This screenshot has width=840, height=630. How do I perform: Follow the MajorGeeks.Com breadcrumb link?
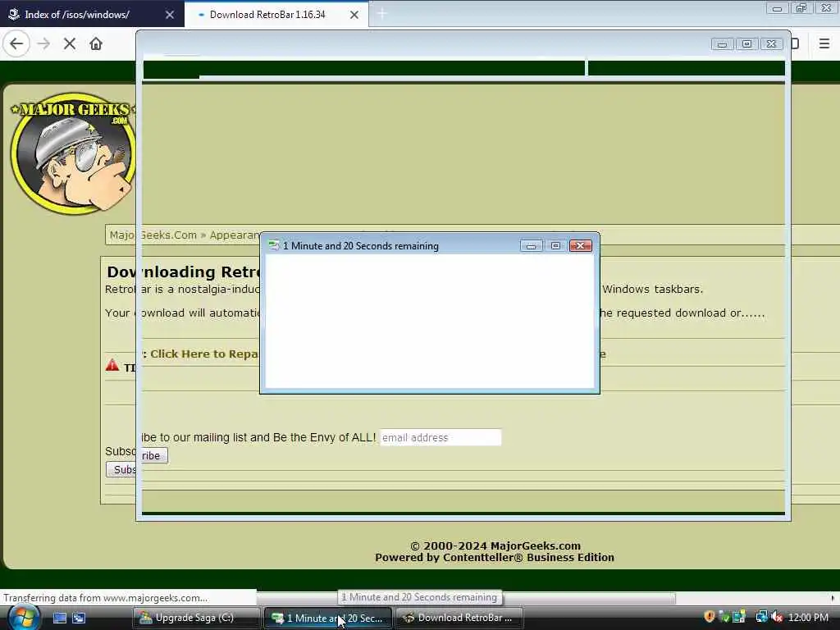pyautogui.click(x=153, y=235)
